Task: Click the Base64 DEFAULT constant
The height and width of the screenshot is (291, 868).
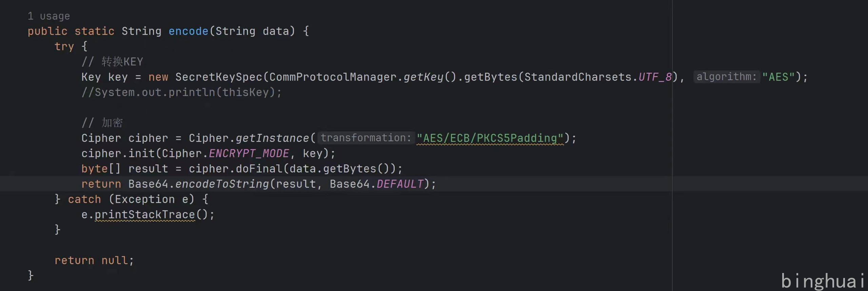Action: click(x=400, y=184)
